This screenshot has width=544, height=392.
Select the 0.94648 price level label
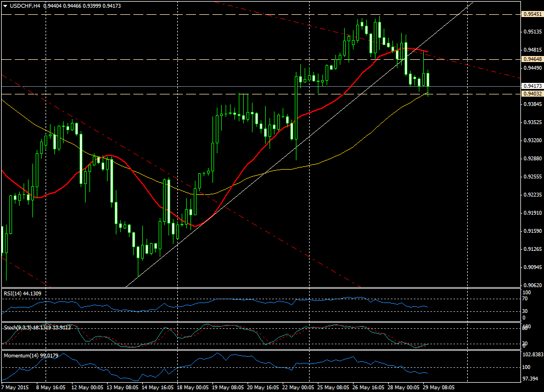coord(531,59)
